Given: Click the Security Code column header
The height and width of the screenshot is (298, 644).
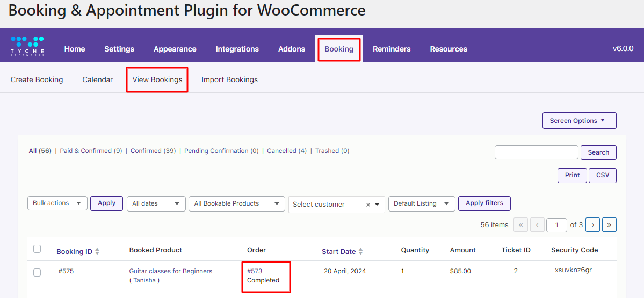Looking at the screenshot, I should (575, 250).
